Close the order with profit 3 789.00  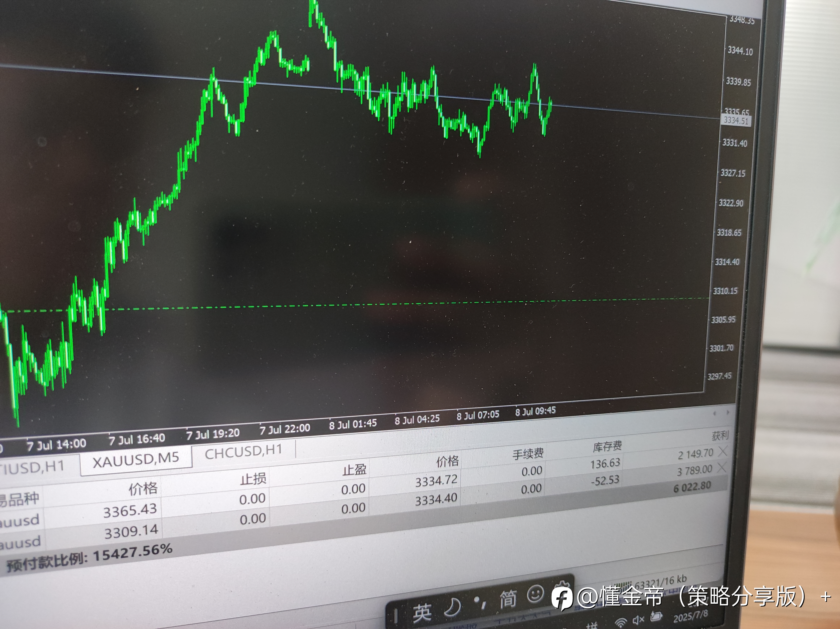722,467
